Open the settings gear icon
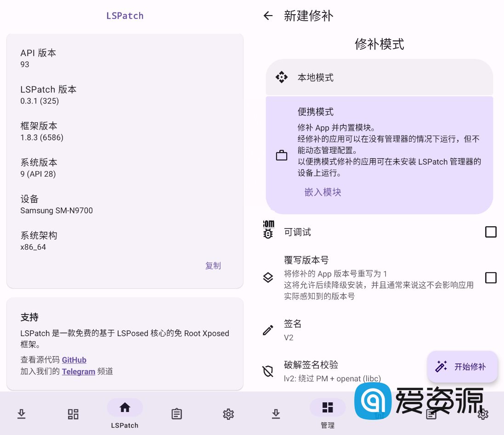Screen dimensions: 504x435 (228, 414)
